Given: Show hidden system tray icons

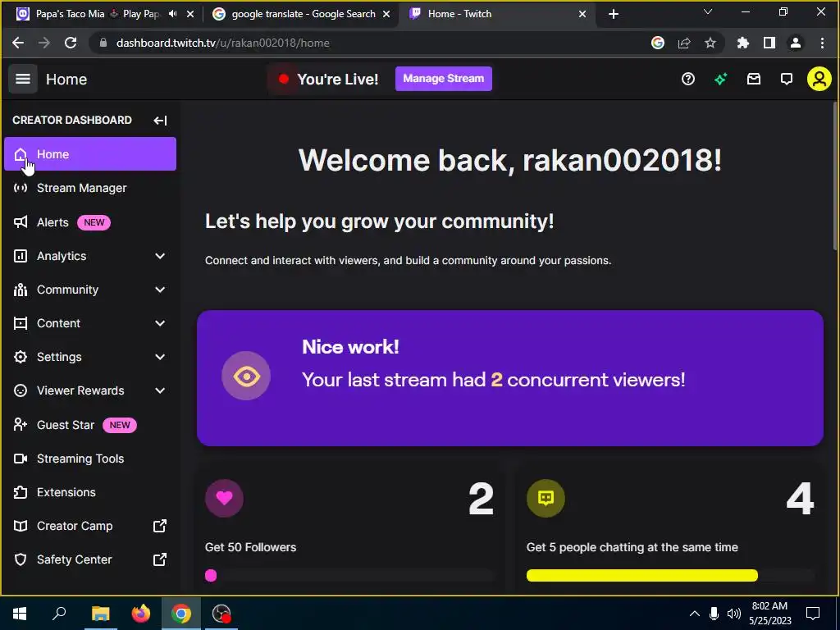Looking at the screenshot, I should point(694,614).
